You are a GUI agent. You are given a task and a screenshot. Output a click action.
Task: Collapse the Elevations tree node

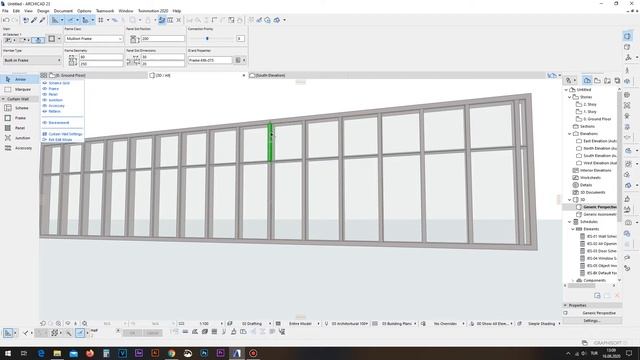tap(570, 133)
